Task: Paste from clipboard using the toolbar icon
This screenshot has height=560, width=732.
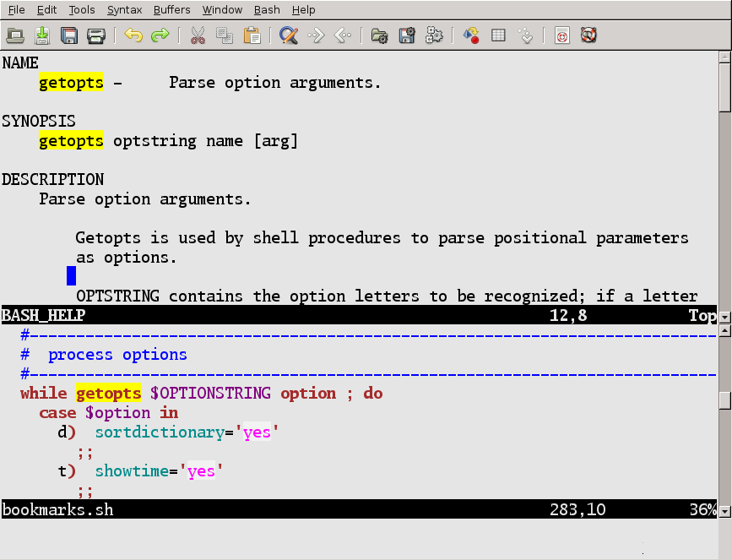Action: pos(252,35)
